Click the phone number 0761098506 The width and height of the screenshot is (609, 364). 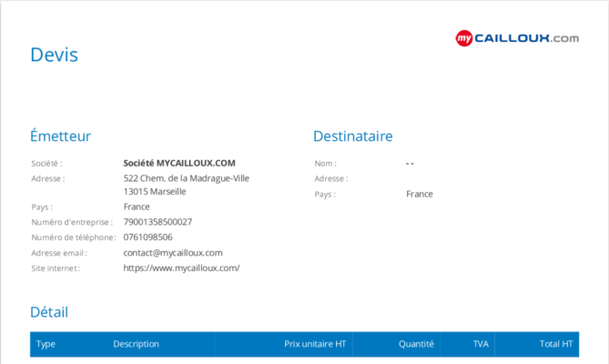[x=147, y=238]
